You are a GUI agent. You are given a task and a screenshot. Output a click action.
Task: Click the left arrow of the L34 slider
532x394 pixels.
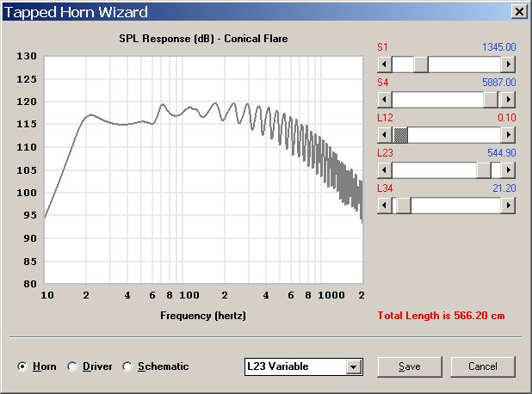(385, 206)
